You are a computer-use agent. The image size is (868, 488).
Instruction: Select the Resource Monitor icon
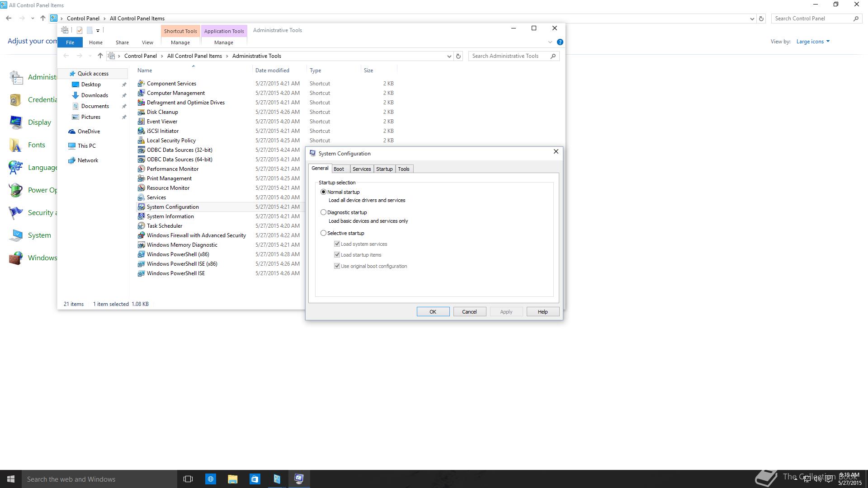pyautogui.click(x=141, y=188)
